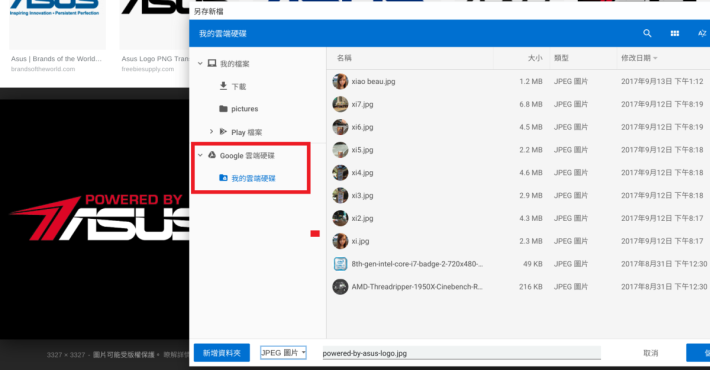710x370 pixels.
Task: Open the pictures folder in sidebar
Action: [x=238, y=109]
